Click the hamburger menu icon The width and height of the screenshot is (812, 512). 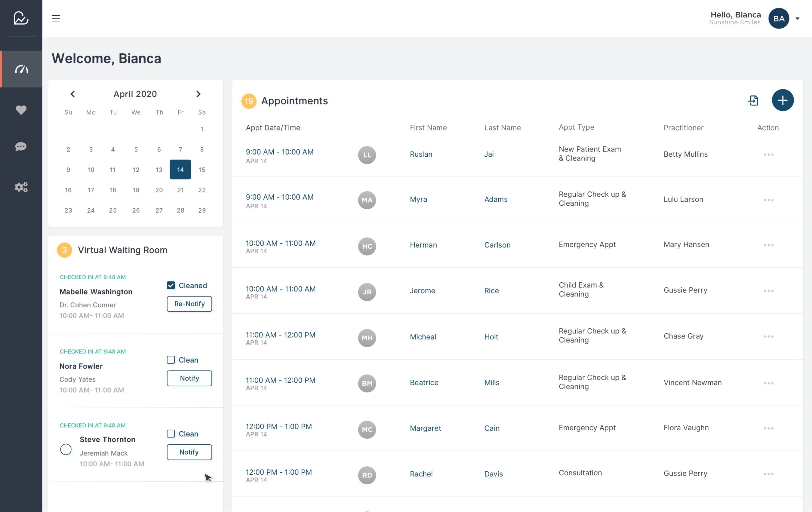click(56, 18)
